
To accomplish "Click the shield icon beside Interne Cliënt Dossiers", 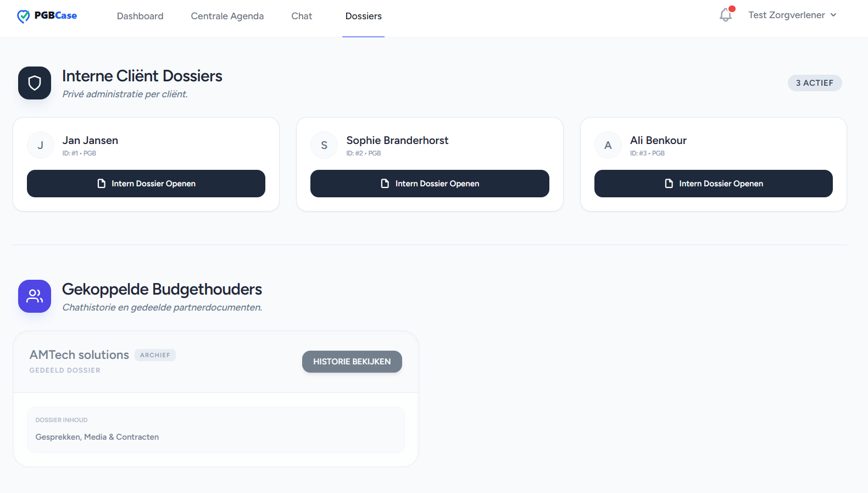I will click(x=35, y=83).
